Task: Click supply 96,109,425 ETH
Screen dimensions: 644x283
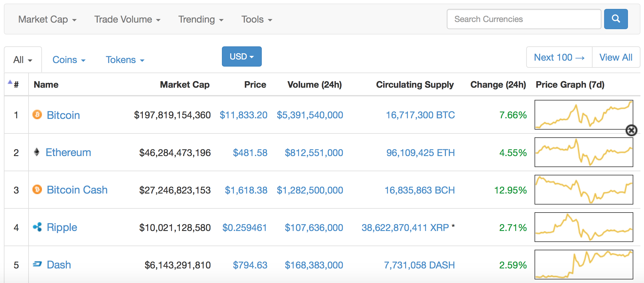Action: [421, 153]
